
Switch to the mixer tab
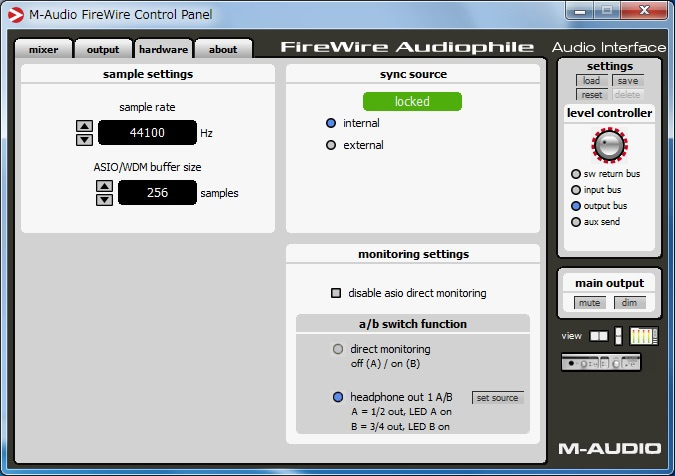pyautogui.click(x=43, y=49)
